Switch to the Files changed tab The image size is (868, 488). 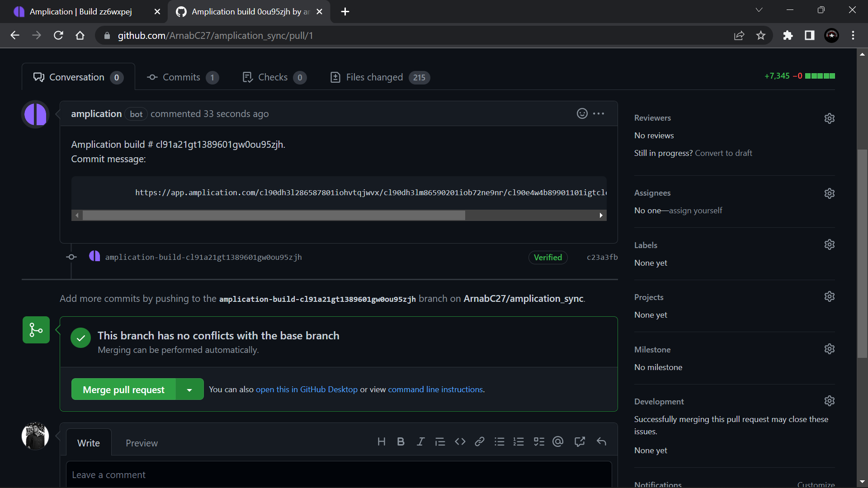[374, 77]
